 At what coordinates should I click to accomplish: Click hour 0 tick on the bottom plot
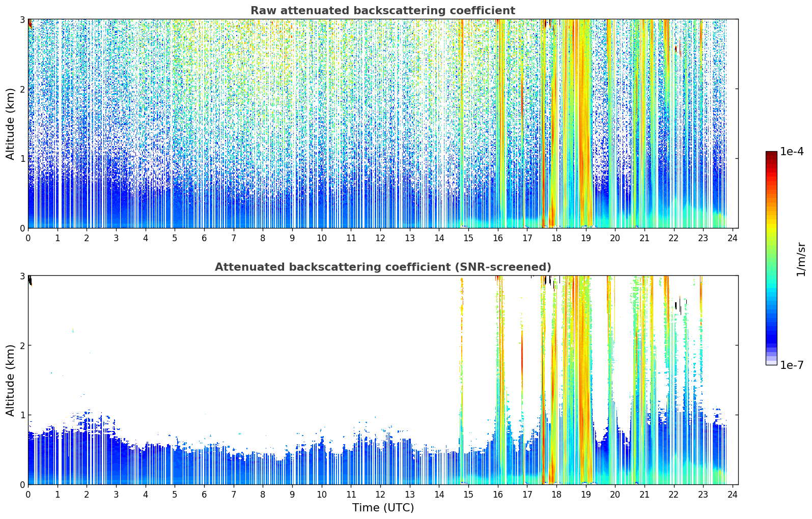(x=28, y=494)
